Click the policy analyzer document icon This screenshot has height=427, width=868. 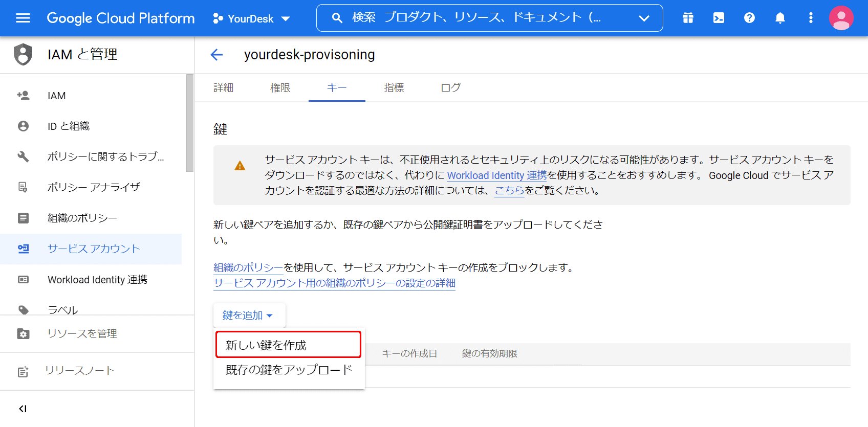point(23,188)
